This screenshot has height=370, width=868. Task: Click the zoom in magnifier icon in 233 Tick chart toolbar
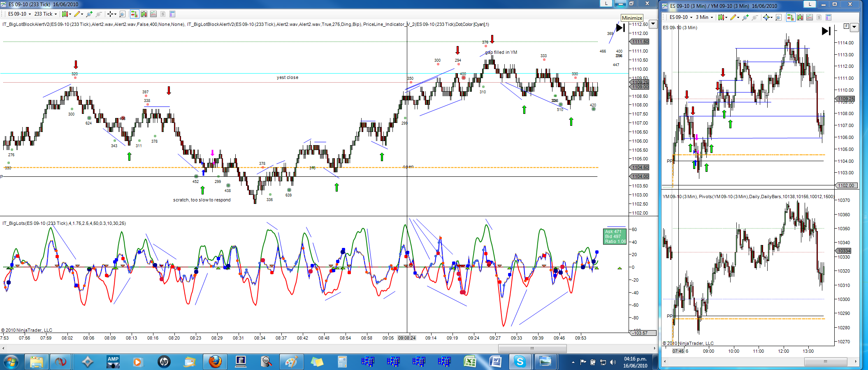[89, 14]
